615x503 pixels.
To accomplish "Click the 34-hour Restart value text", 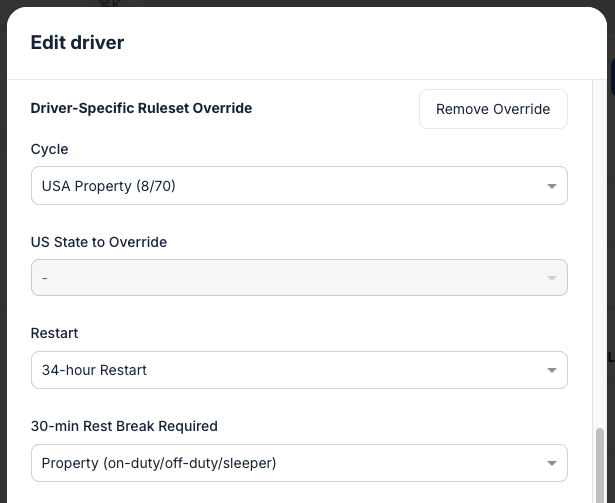I will coord(94,370).
